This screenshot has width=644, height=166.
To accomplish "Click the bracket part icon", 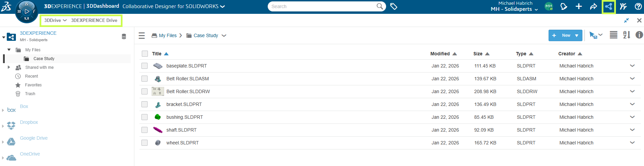I will [x=158, y=105].
